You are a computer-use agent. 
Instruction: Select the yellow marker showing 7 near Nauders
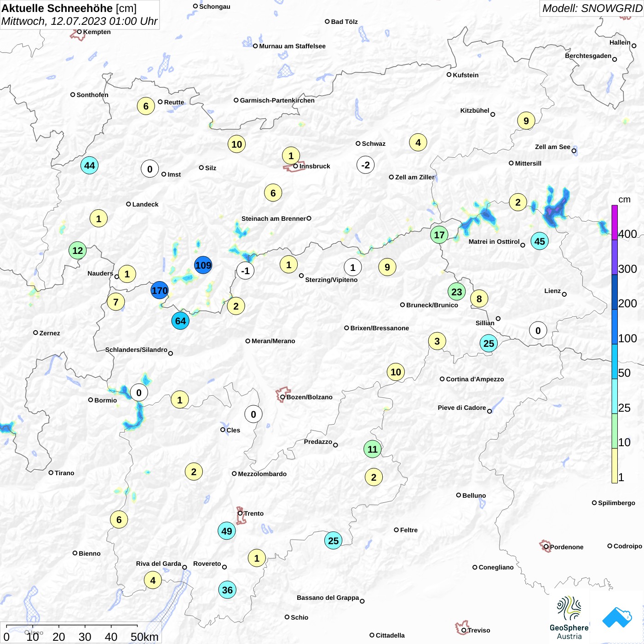(116, 302)
